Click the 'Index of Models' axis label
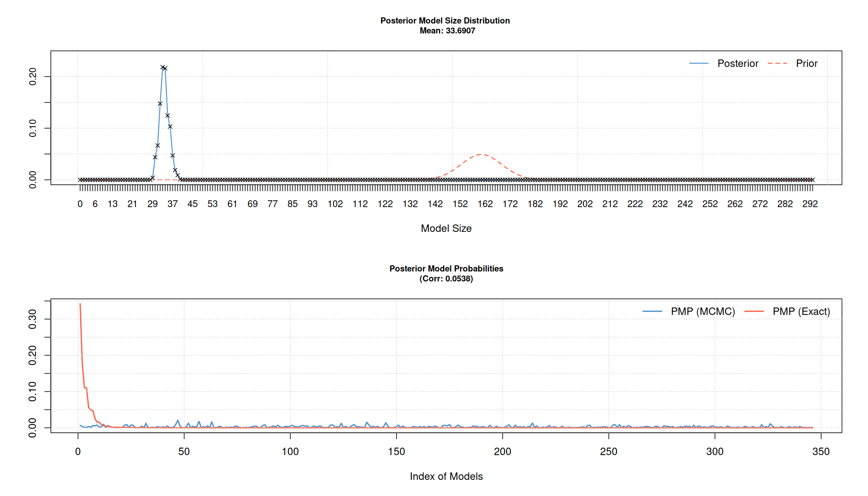Viewport: 868px width, 496px height. point(446,476)
